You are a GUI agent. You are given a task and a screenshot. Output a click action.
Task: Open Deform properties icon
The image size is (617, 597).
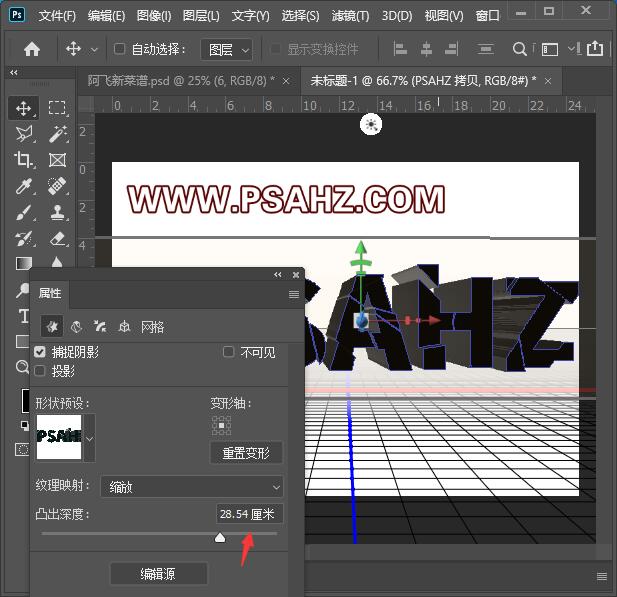coord(76,327)
